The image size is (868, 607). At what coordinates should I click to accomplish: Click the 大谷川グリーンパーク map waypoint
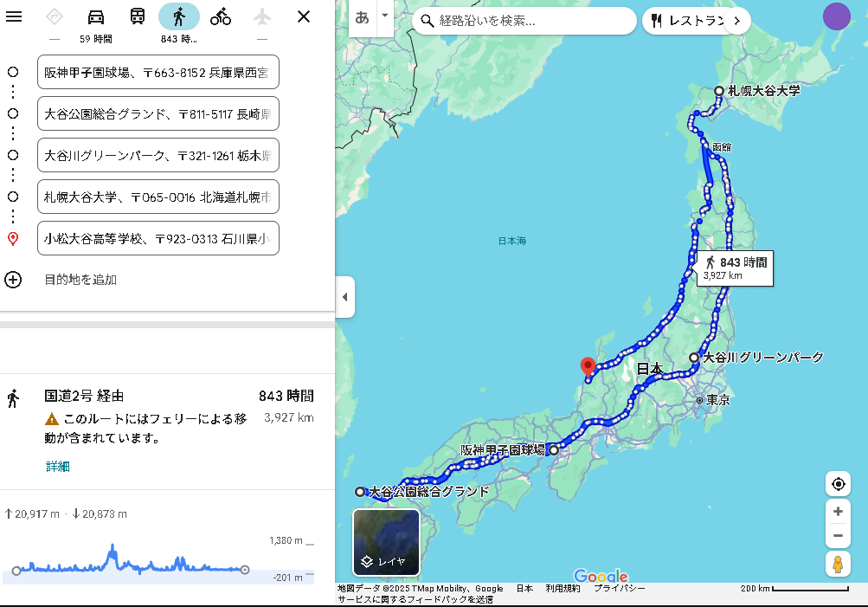point(694,358)
